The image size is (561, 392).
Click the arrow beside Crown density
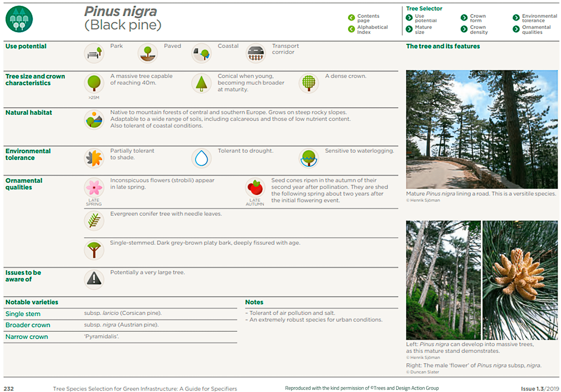(x=464, y=29)
